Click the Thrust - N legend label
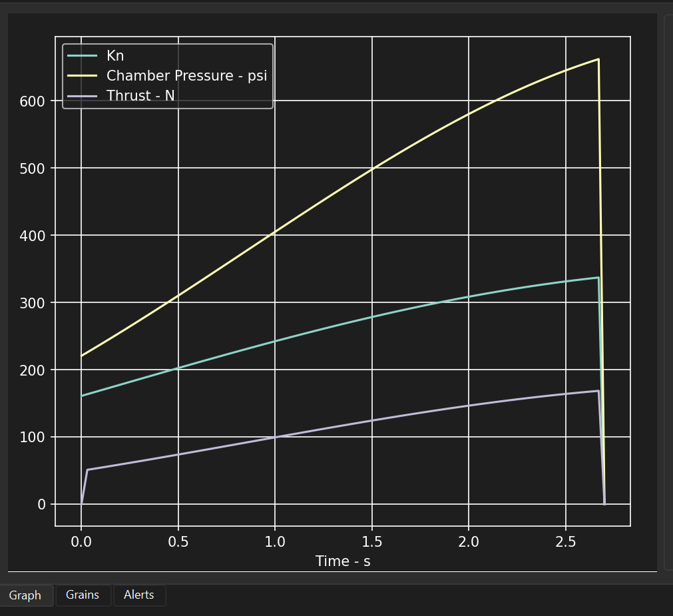The width and height of the screenshot is (673, 616). coord(140,95)
